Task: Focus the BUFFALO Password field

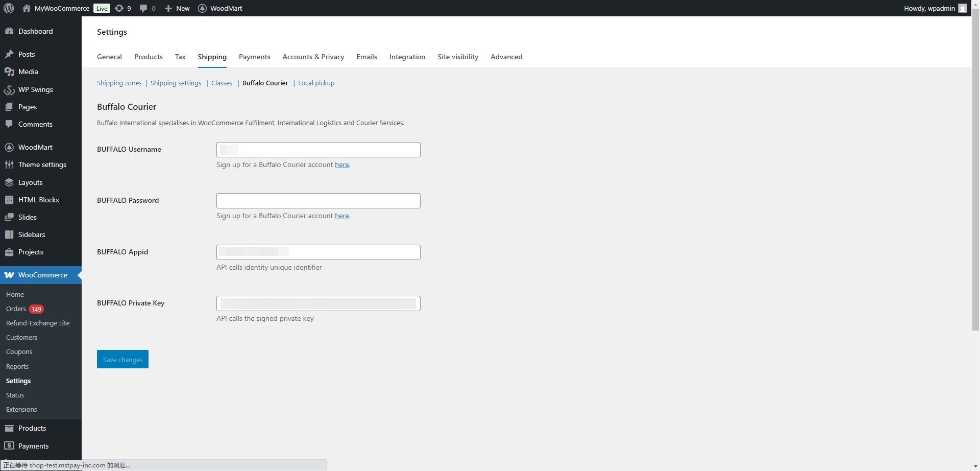Action: 318,201
